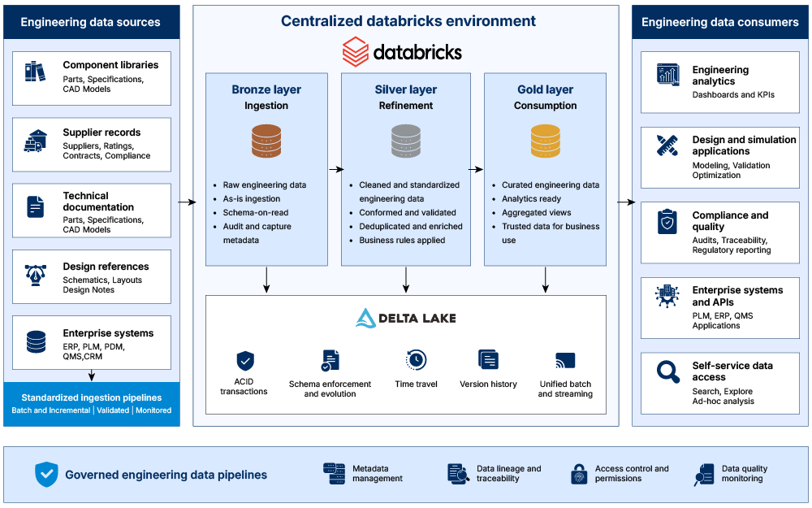This screenshot has width=812, height=508.
Task: Click the Design references title
Action: click(x=106, y=267)
